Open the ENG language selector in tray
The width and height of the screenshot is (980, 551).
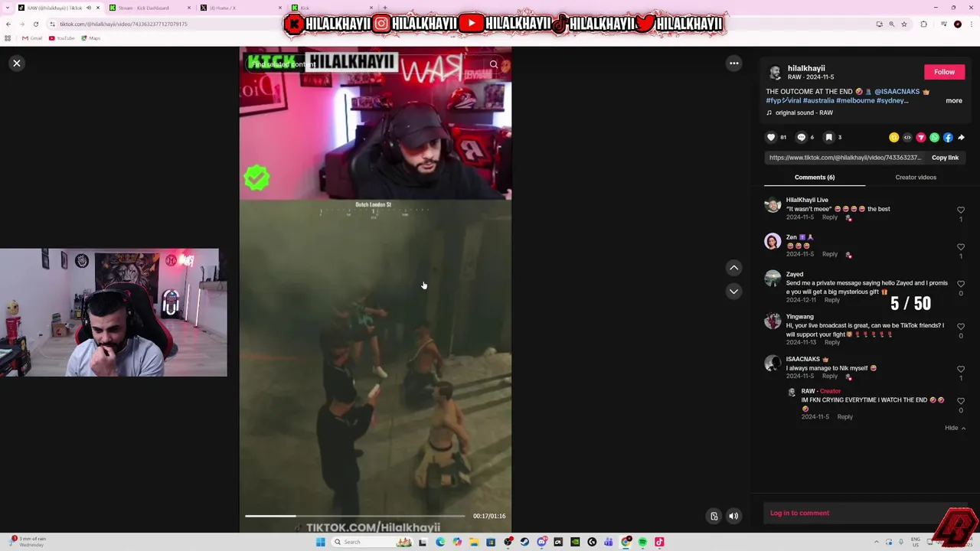coord(916,542)
